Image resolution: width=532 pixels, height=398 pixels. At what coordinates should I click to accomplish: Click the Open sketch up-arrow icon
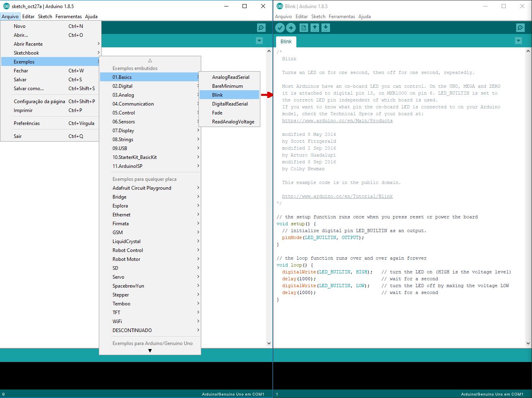pyautogui.click(x=315, y=28)
